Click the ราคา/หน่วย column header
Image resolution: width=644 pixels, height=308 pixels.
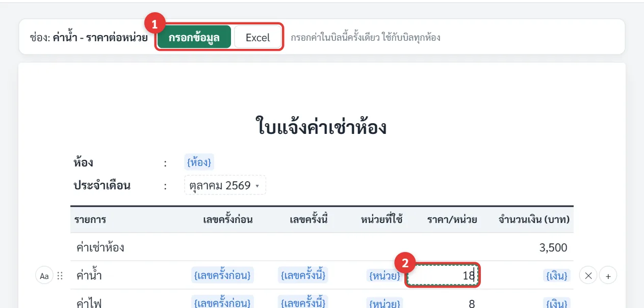(452, 220)
